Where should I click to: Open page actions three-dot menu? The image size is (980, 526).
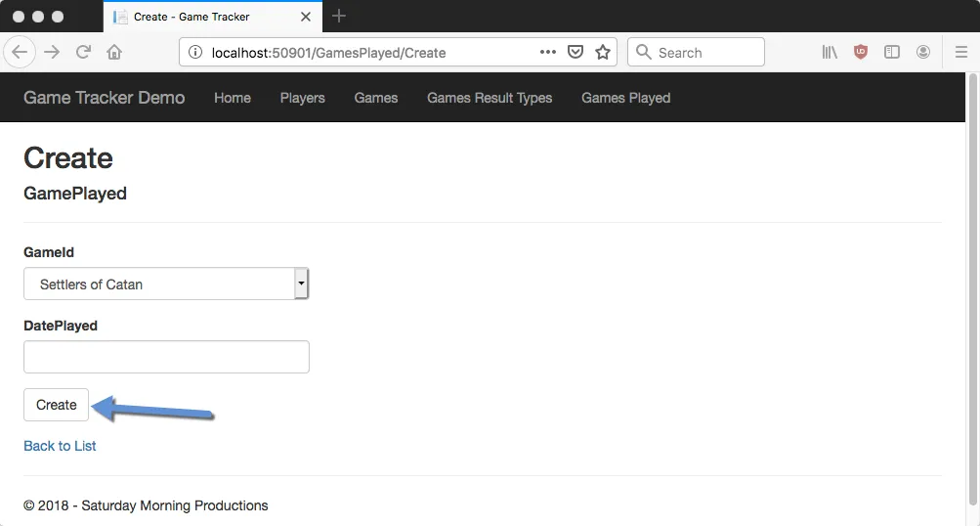(548, 52)
